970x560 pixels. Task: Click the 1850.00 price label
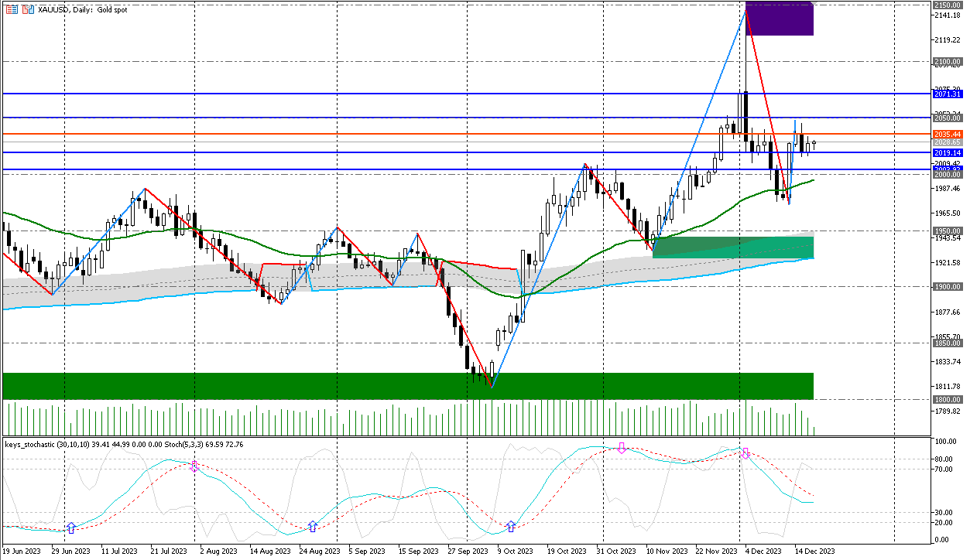pos(948,343)
